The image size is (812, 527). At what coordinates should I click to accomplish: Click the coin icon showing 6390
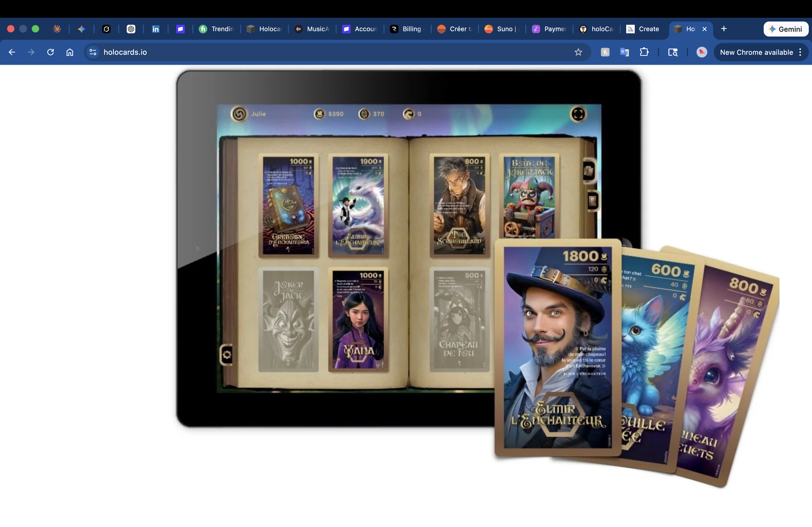[x=319, y=114]
